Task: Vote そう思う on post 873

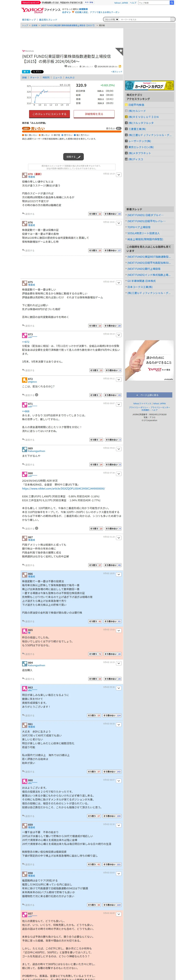Action: 96,370
